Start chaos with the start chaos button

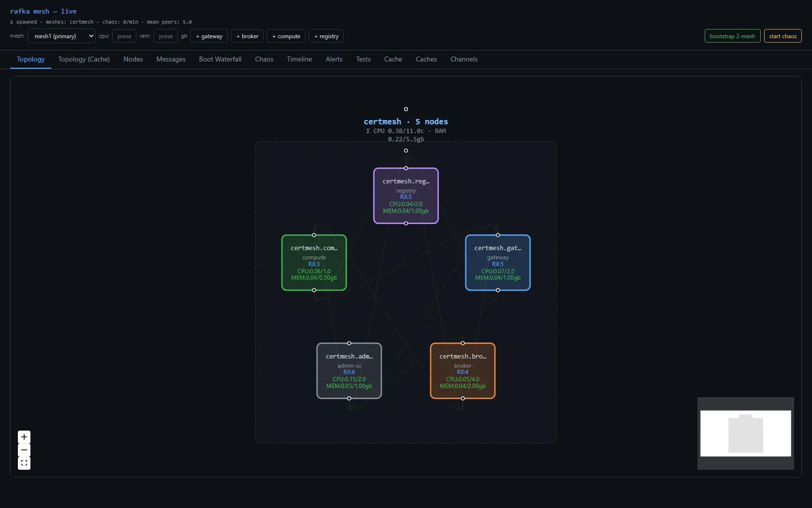(x=783, y=36)
